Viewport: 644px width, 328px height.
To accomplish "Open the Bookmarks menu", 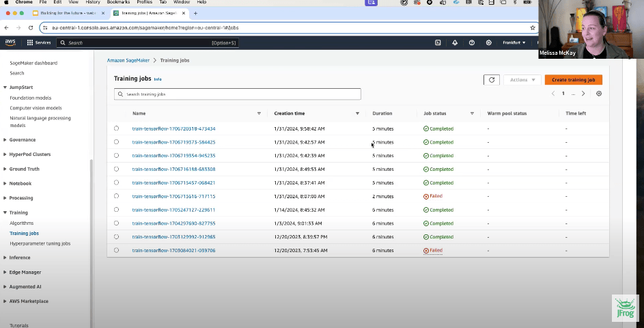I will [x=118, y=2].
